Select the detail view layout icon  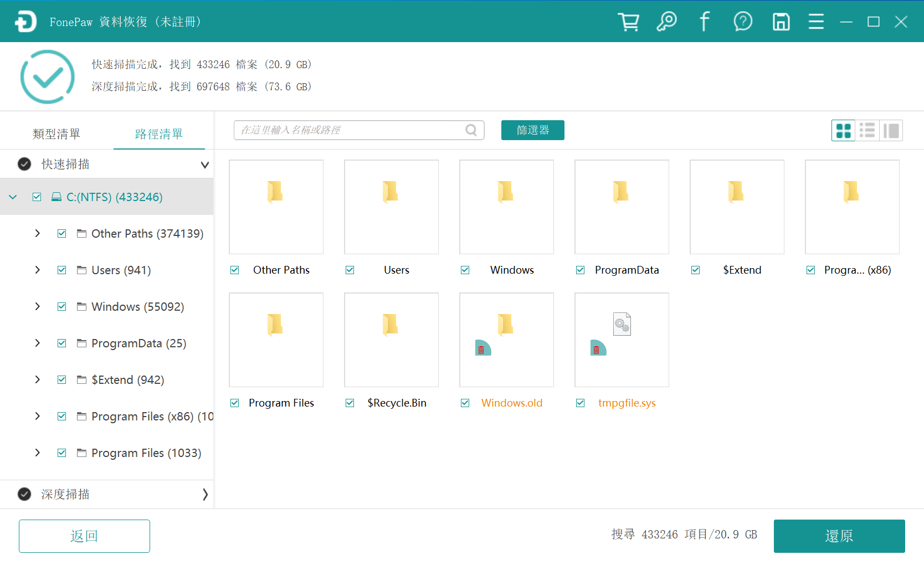(891, 130)
